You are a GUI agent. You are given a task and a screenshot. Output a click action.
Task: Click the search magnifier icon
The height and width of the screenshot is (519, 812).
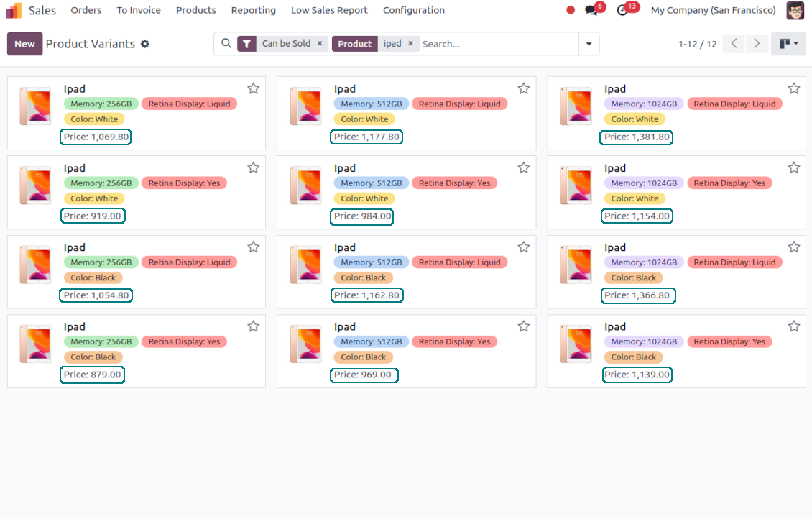(x=226, y=44)
